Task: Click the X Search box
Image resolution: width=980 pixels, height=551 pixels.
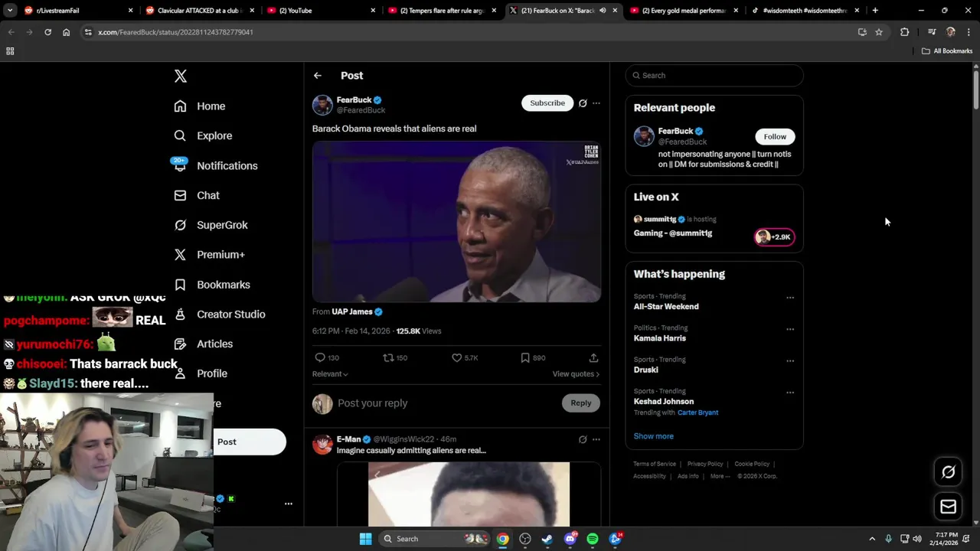Action: tap(714, 76)
